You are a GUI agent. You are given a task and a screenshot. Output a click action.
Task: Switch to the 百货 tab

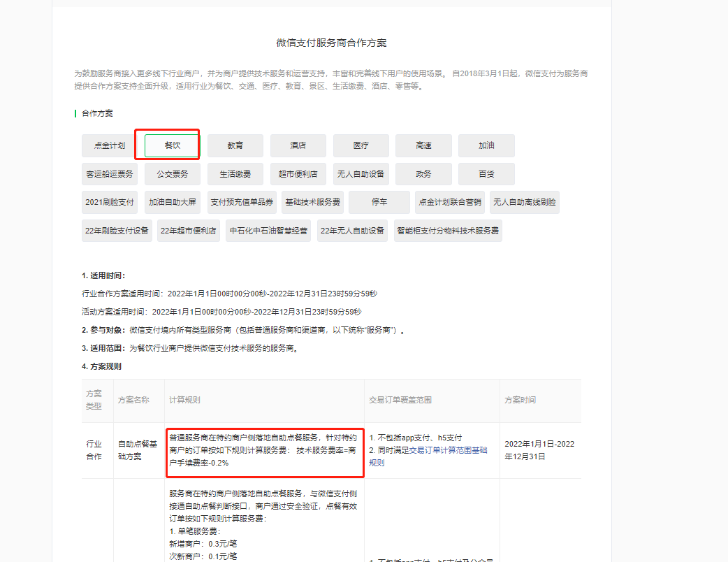tap(486, 174)
